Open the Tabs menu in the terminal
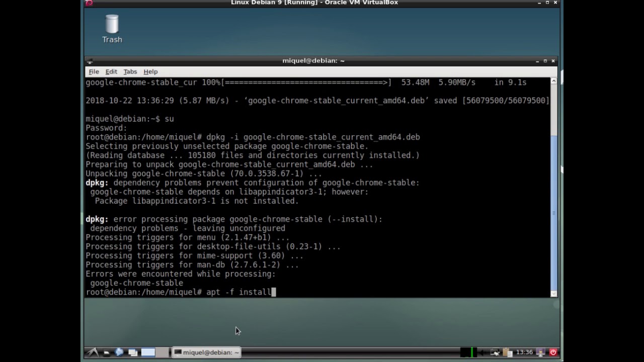The height and width of the screenshot is (362, 644). click(x=130, y=71)
